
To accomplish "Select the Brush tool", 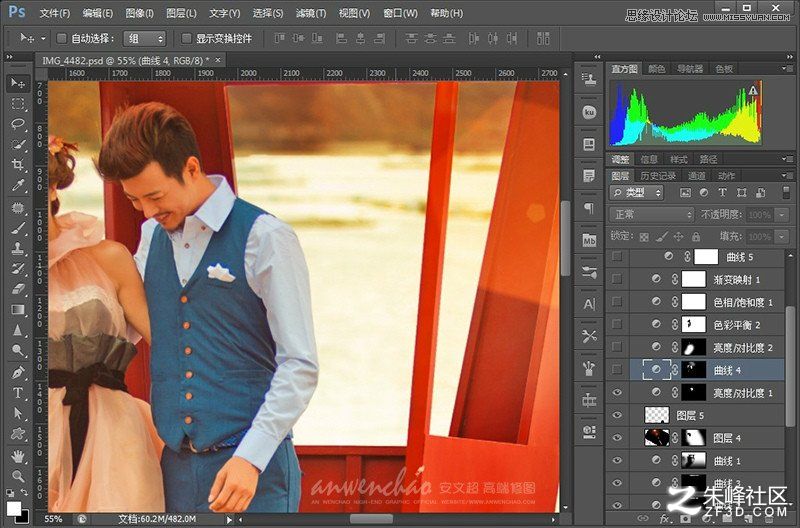I will tap(18, 228).
